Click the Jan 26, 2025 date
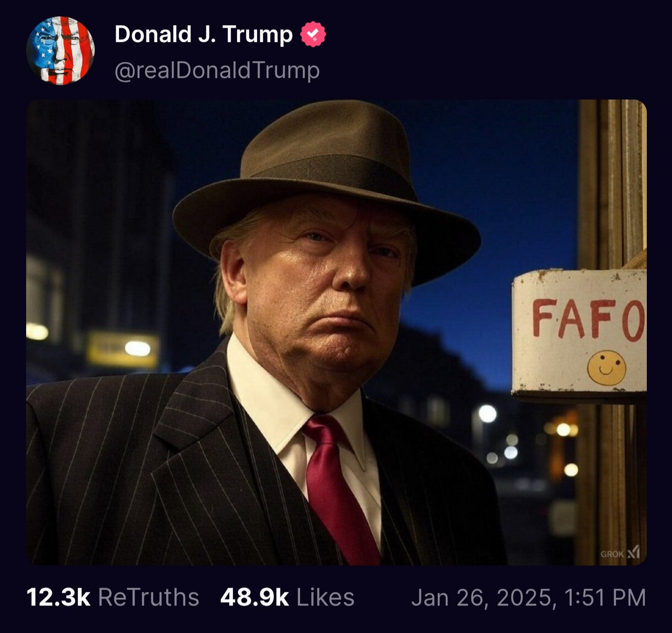The width and height of the screenshot is (672, 633). point(483,598)
